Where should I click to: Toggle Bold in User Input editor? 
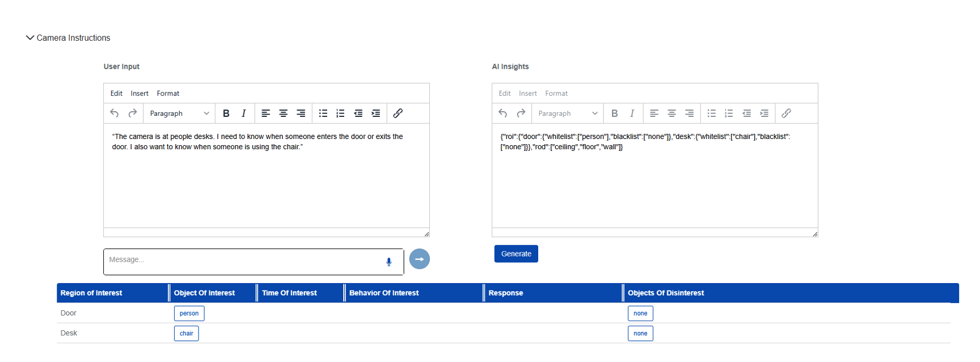(x=226, y=113)
